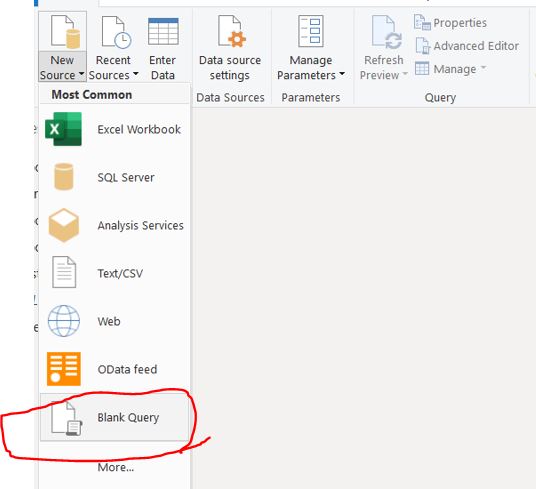Image resolution: width=536 pixels, height=489 pixels.
Task: Expand the Manage Parameters dropdown arrow
Action: pos(342,74)
